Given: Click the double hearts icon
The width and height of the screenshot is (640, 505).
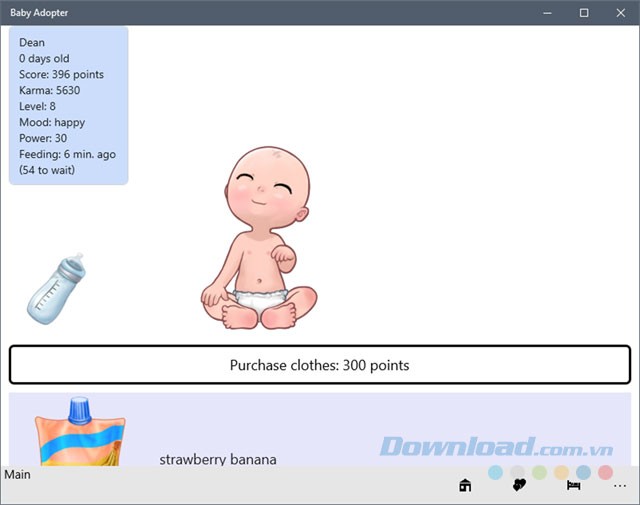Looking at the screenshot, I should [x=519, y=485].
